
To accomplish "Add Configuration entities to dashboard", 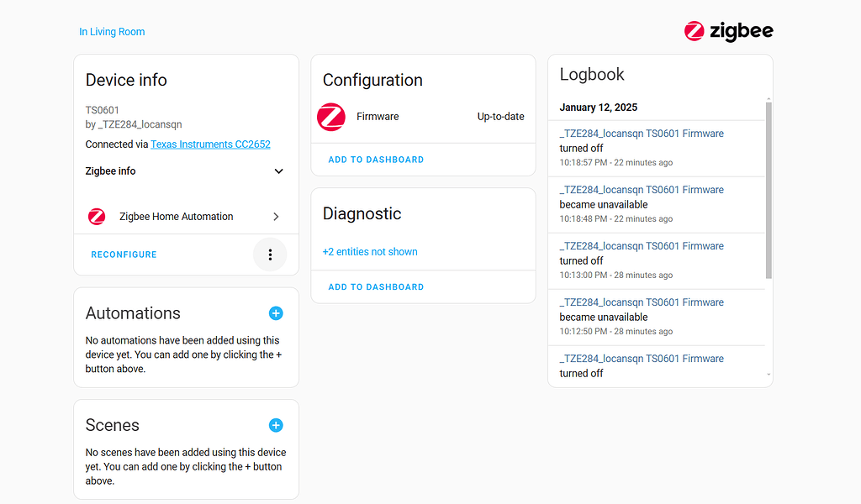I will pos(376,160).
